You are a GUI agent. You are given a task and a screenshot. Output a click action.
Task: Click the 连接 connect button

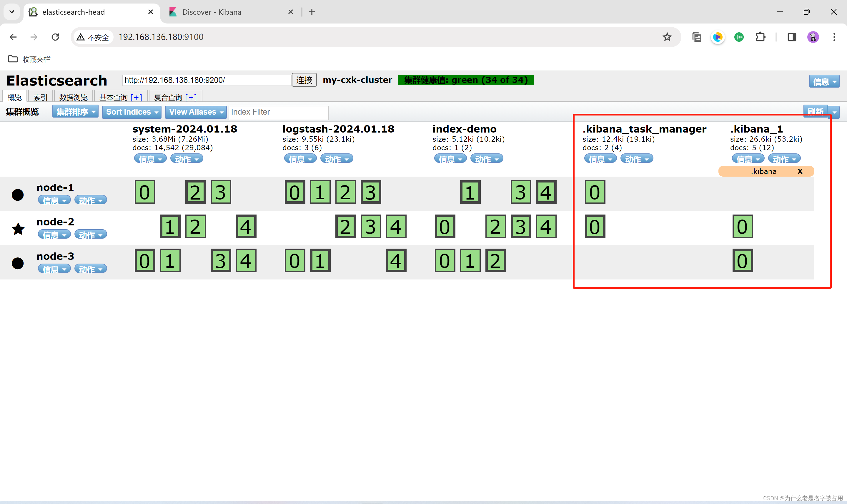point(304,80)
